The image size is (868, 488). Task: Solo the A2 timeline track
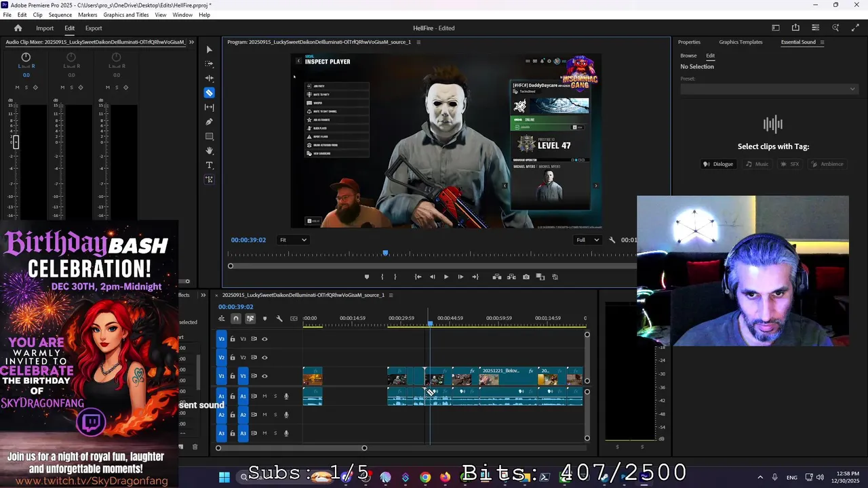pos(275,415)
